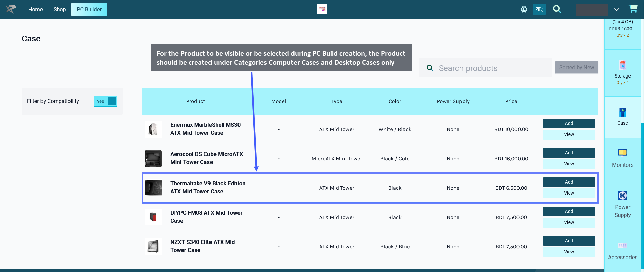Click product name Enermax MarbleShell MS30 ATX Mid Tower Case
Screen dimensions: 644x272
(205, 129)
